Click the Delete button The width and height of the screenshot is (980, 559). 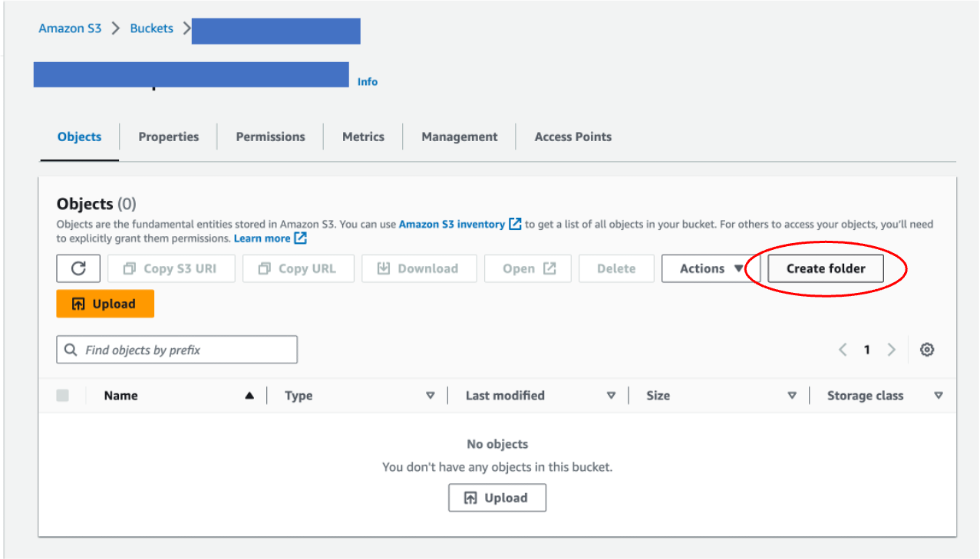[x=616, y=268]
